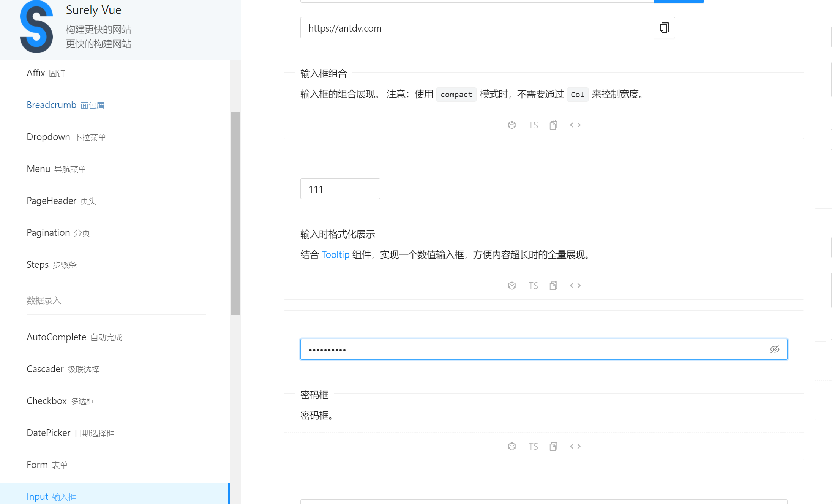Copy code of 密码框 demo
This screenshot has height=504, width=832.
(x=553, y=446)
